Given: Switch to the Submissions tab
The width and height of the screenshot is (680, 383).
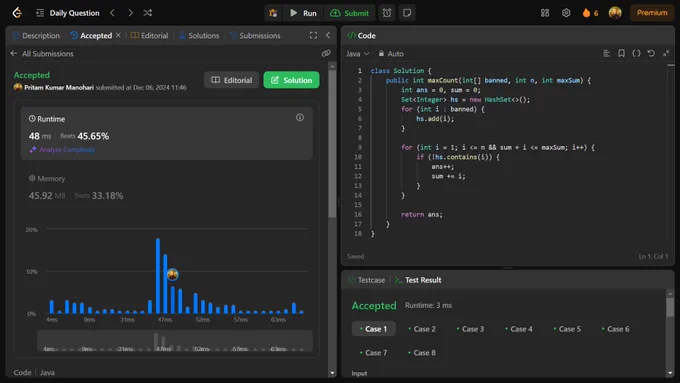Looking at the screenshot, I should [x=255, y=36].
